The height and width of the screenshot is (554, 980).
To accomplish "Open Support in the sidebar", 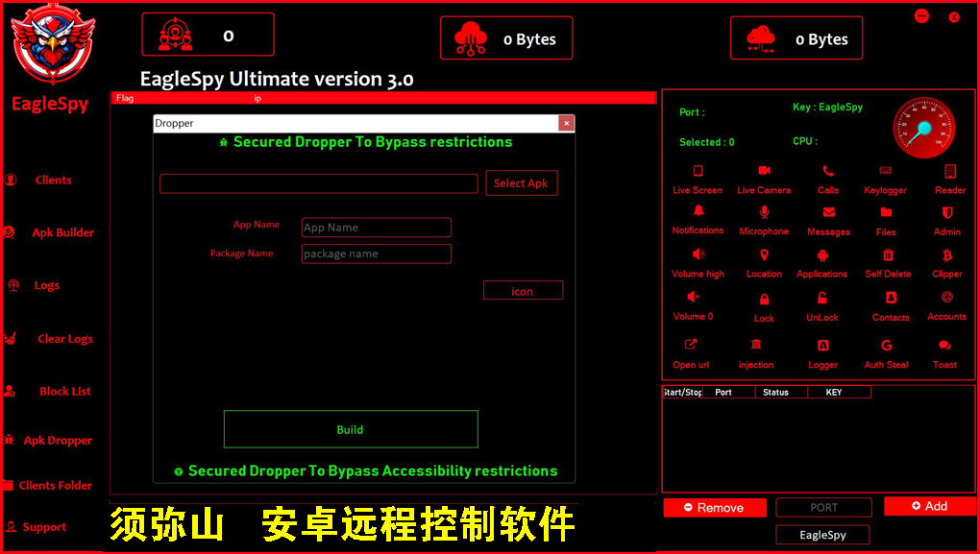I will pos(44,527).
